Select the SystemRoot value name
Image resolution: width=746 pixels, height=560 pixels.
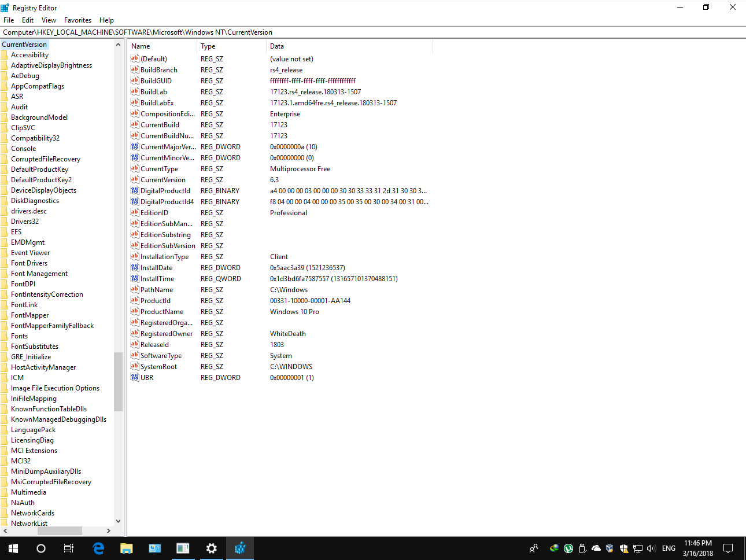pos(159,366)
